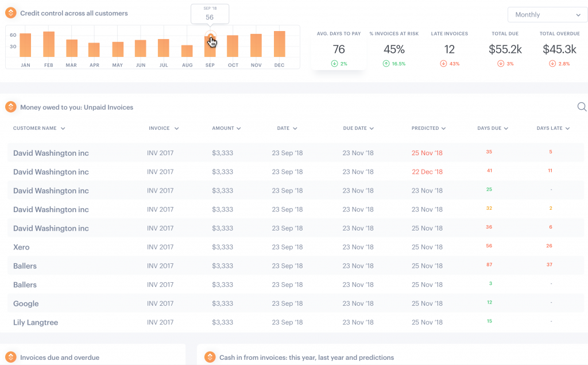Click orange icon beside Cash in from invoices
Image resolution: width=588 pixels, height=365 pixels.
(x=210, y=357)
